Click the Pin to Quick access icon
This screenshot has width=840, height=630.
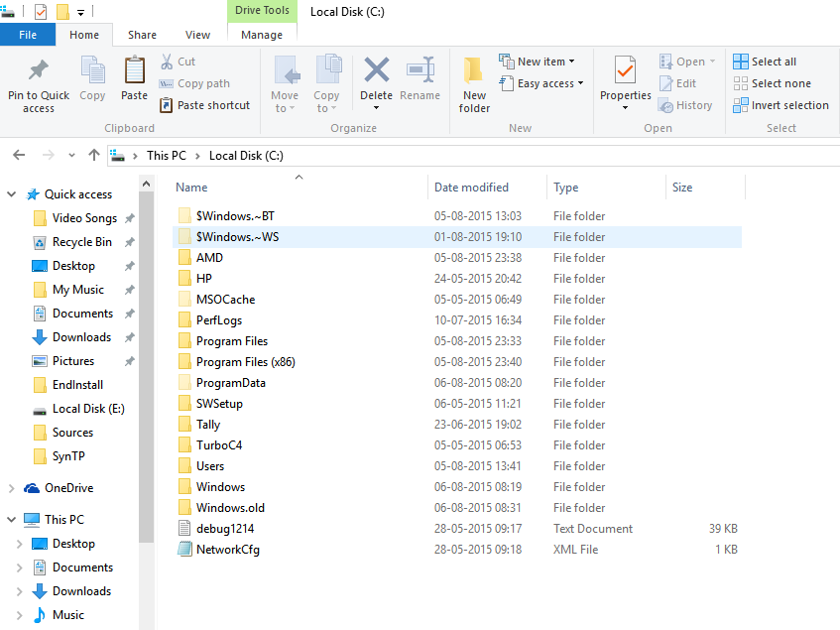tap(38, 70)
